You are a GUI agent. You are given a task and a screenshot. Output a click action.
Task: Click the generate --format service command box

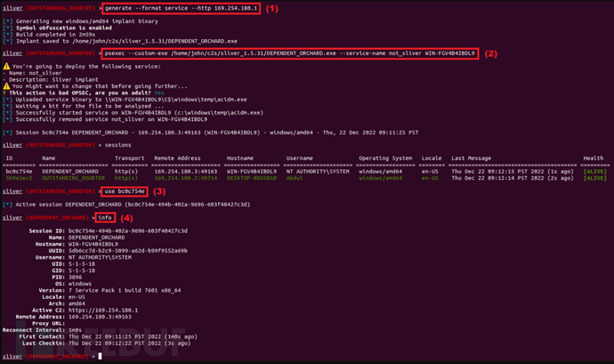point(181,8)
